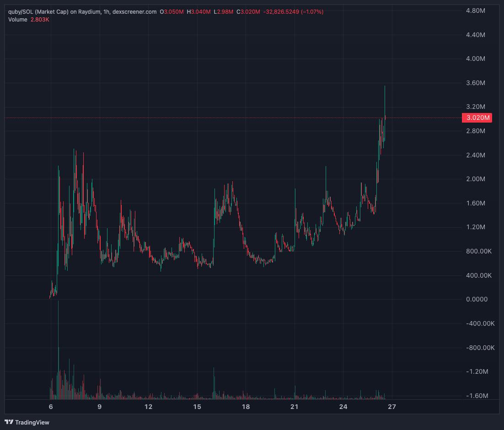Click the tallest volume bar near day 6
Image resolution: width=504 pixels, height=430 pixels.
click(x=58, y=350)
